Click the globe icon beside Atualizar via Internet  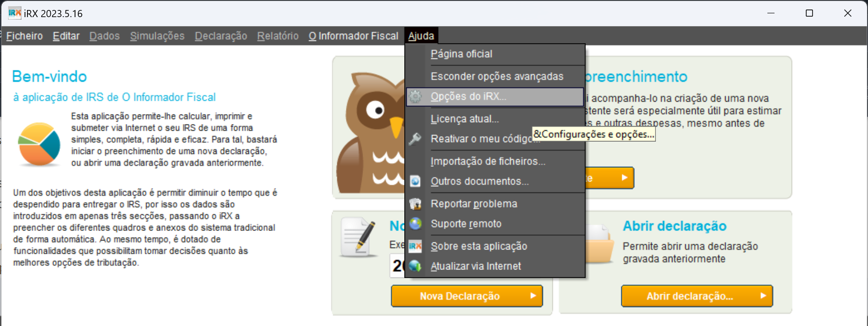click(x=415, y=266)
